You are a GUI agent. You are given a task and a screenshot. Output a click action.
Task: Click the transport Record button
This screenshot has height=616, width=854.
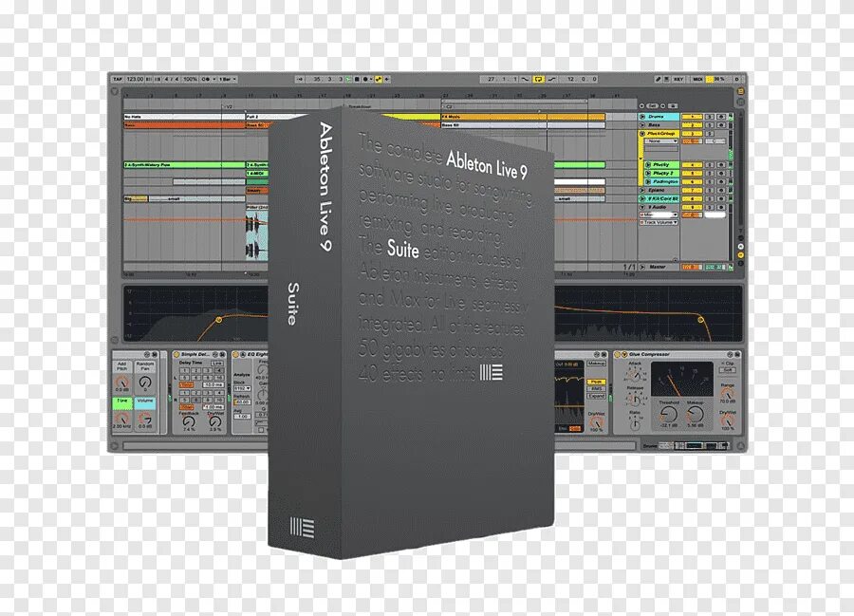coord(365,79)
